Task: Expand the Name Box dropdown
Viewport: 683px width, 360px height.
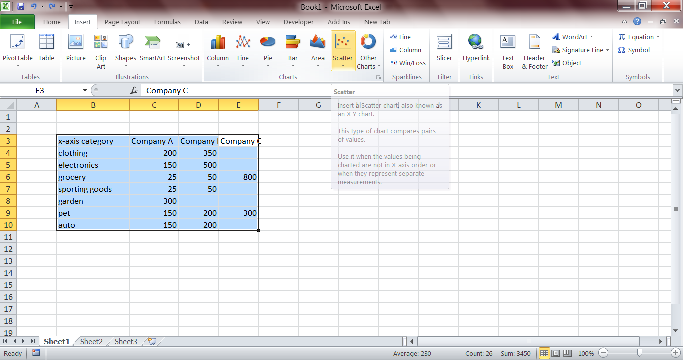Action: [85, 90]
